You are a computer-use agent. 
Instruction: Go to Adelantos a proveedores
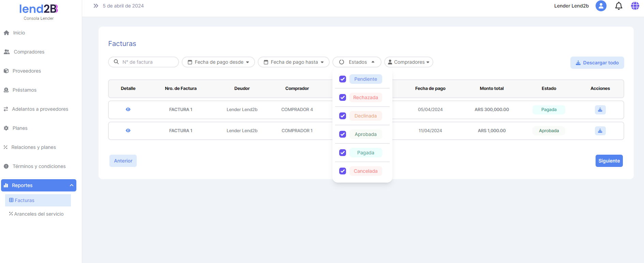tap(40, 109)
